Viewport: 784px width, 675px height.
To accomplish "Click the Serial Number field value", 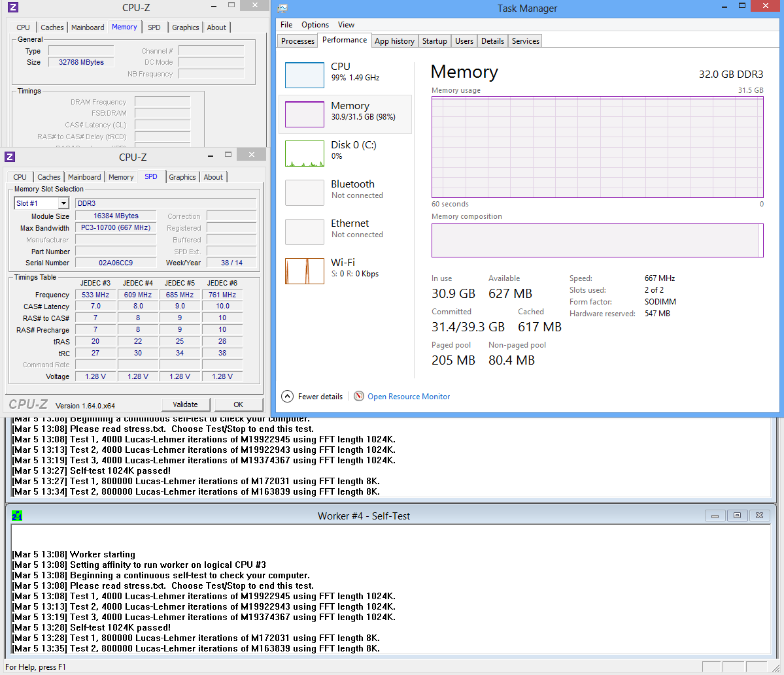I will pos(116,263).
